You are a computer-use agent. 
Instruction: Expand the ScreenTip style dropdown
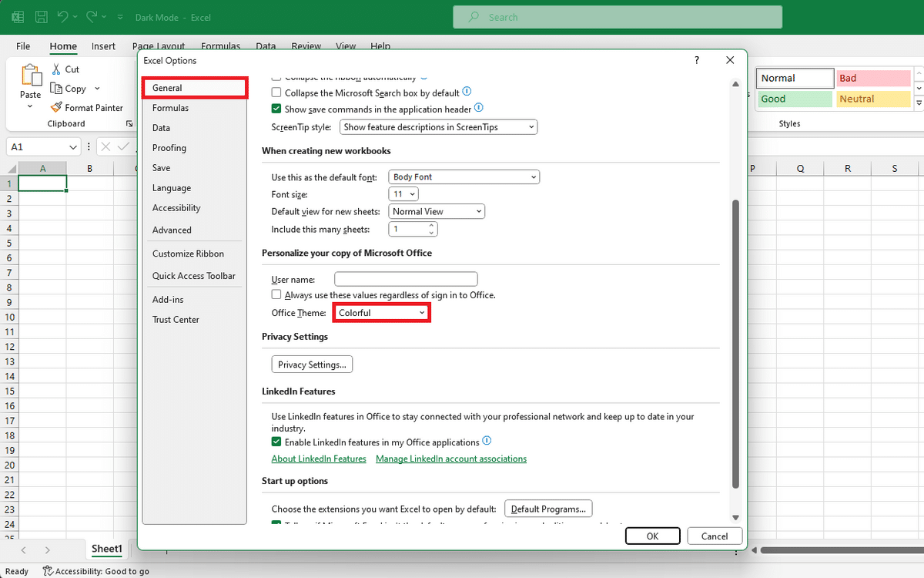(x=438, y=127)
